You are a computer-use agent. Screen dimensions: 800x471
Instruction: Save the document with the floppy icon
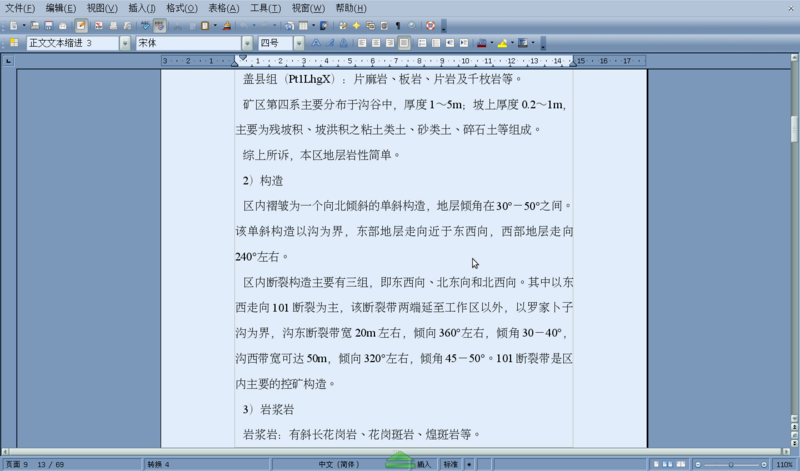49,26
